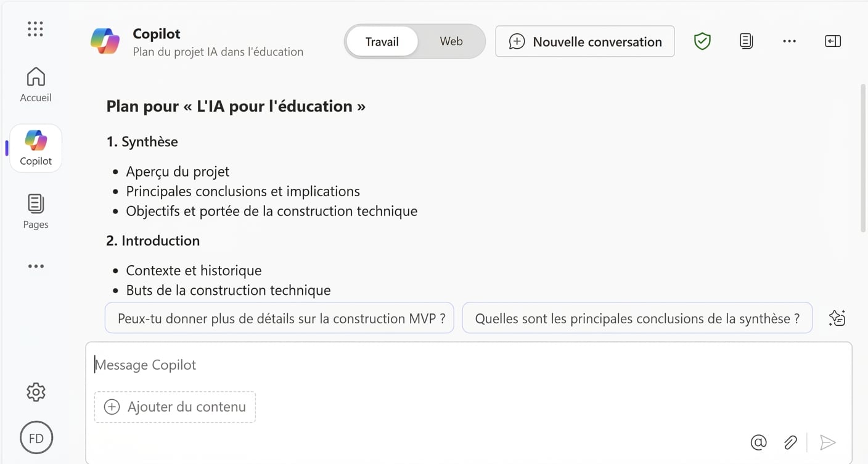The image size is (868, 464).
Task: Select the Pages icon in the sidebar
Action: pyautogui.click(x=35, y=211)
